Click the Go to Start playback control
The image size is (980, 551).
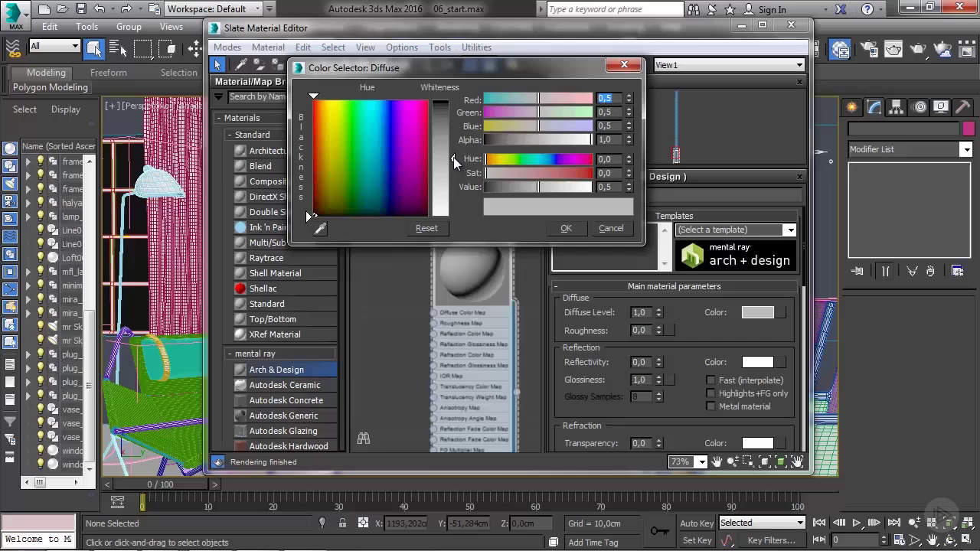819,523
